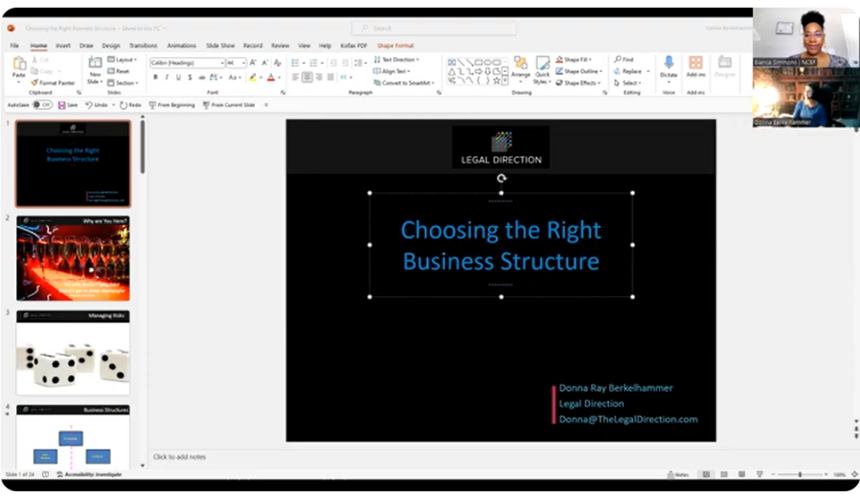This screenshot has width=860, height=496.
Task: Open the Text Direction dropdown
Action: click(x=397, y=59)
